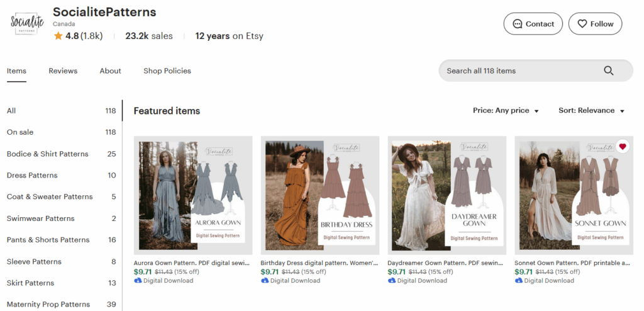Follow the SocialitePatterns shop
This screenshot has height=311, width=644.
[x=595, y=24]
